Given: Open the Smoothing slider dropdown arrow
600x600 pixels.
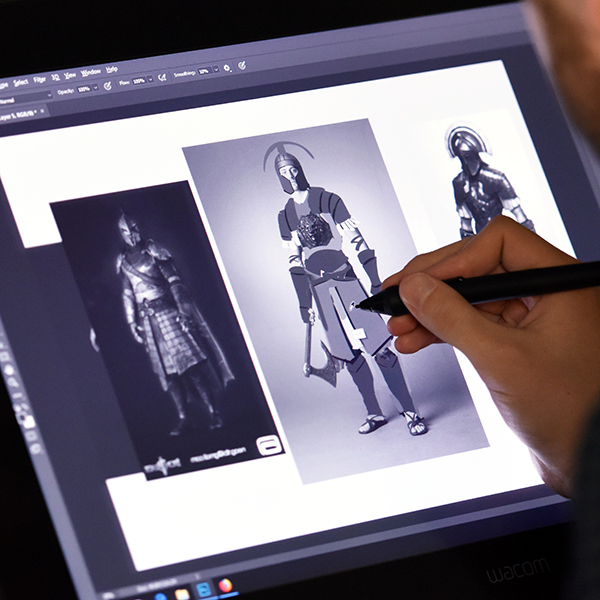Looking at the screenshot, I should 216,69.
